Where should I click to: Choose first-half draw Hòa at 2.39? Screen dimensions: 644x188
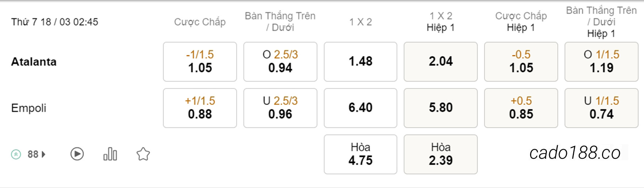pos(441,154)
